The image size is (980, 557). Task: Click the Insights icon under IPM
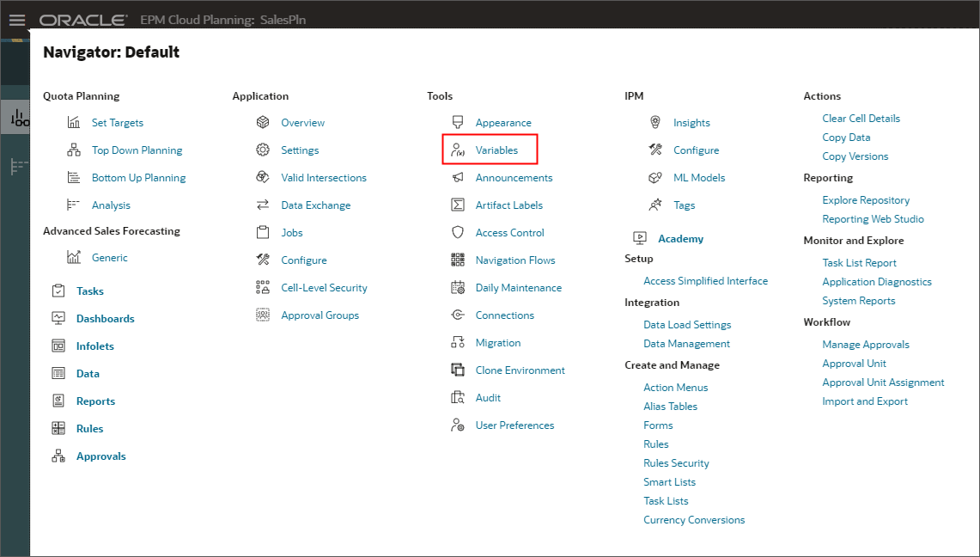[x=654, y=122]
